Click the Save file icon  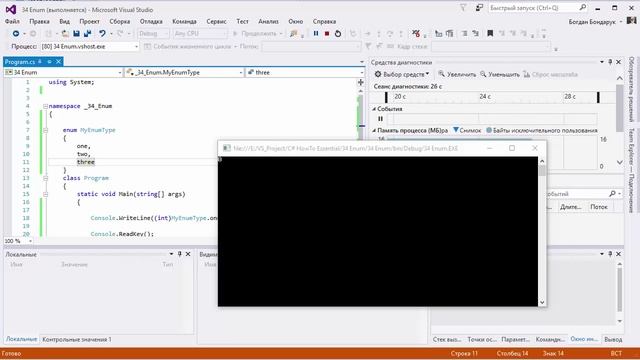76,33
